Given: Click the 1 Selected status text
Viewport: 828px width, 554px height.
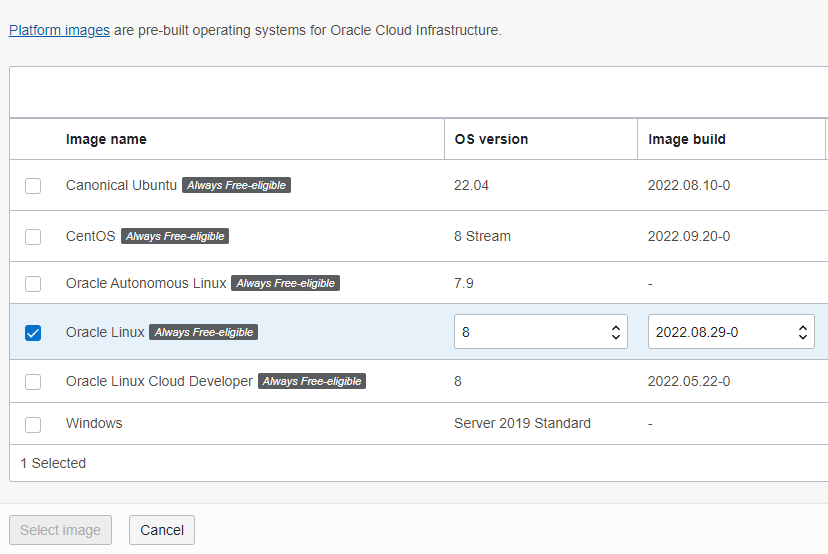Looking at the screenshot, I should click(x=53, y=463).
